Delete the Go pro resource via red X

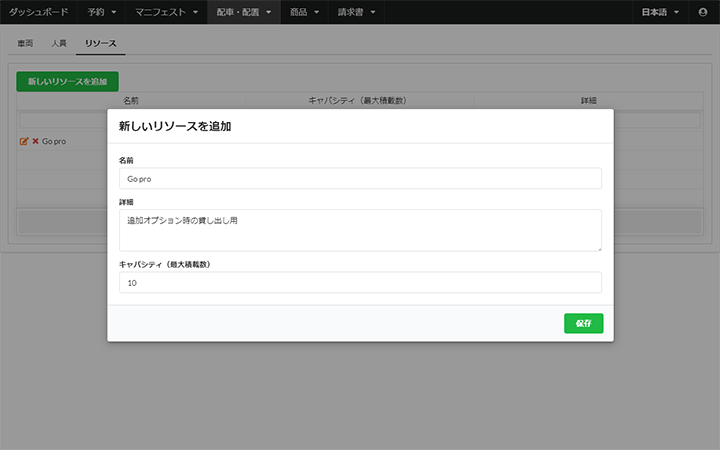coord(35,141)
